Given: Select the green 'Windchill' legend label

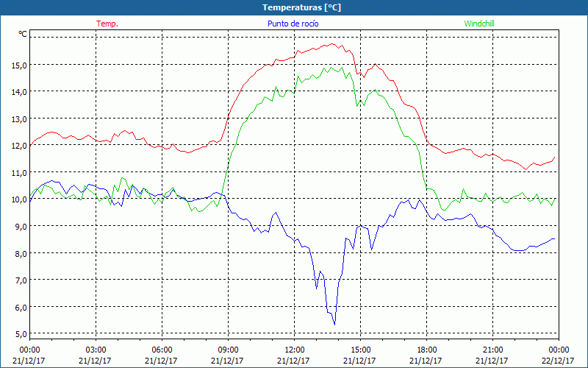Looking at the screenshot, I should point(479,24).
